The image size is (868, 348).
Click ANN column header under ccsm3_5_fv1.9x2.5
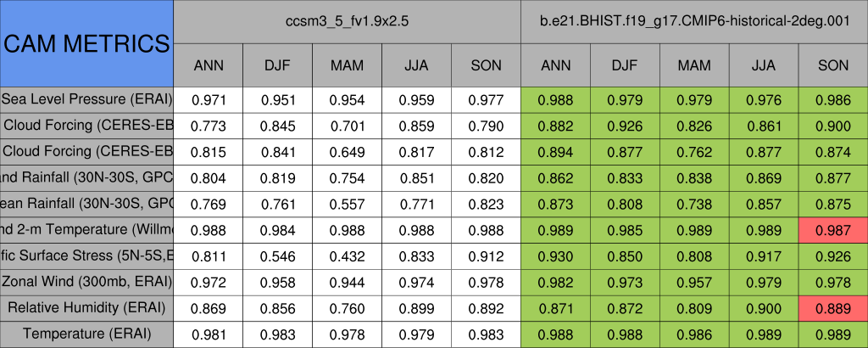[209, 65]
